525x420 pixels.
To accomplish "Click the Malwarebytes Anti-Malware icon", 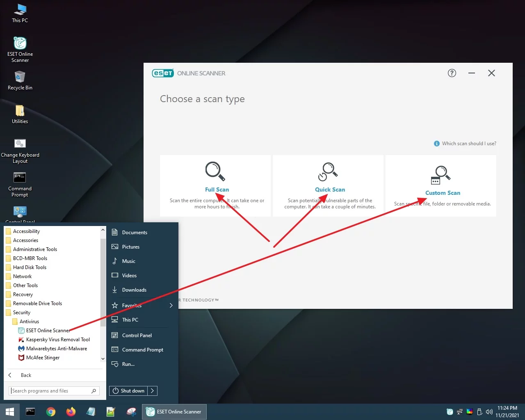I will coord(21,349).
